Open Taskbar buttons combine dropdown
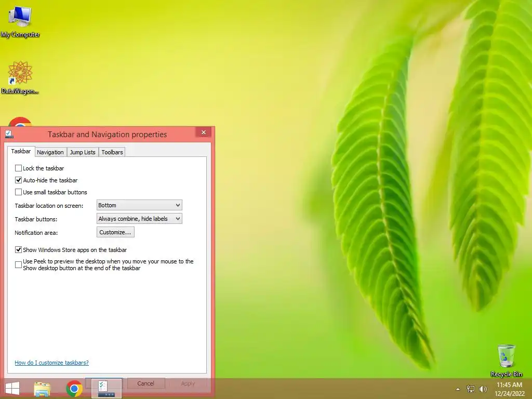This screenshot has height=399, width=532. pyautogui.click(x=139, y=219)
